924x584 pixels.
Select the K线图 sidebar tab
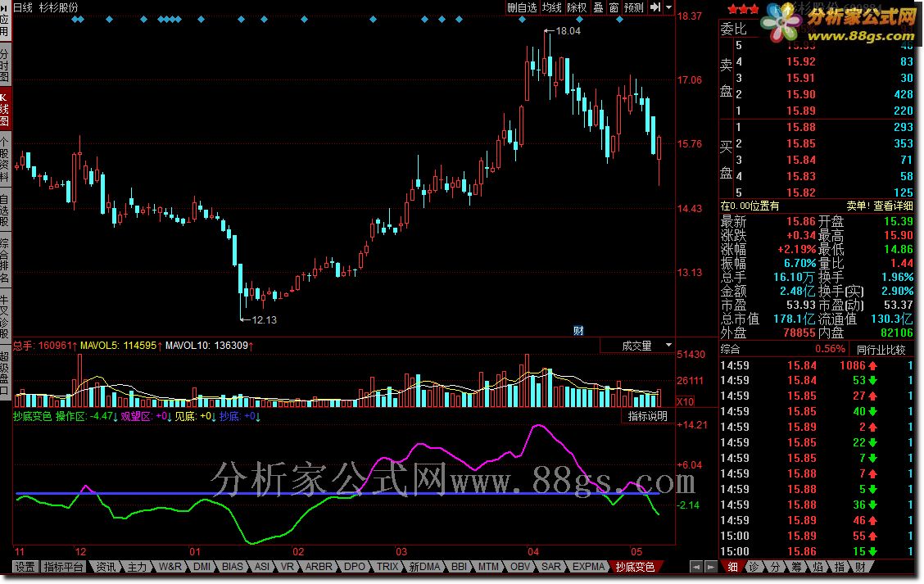pos(5,110)
